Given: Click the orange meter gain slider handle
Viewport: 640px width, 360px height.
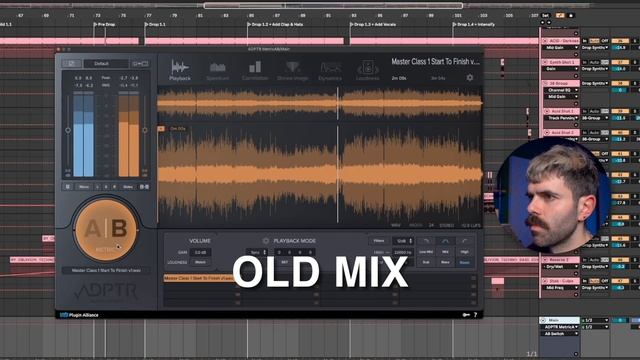Looking at the screenshot, I should click(145, 130).
